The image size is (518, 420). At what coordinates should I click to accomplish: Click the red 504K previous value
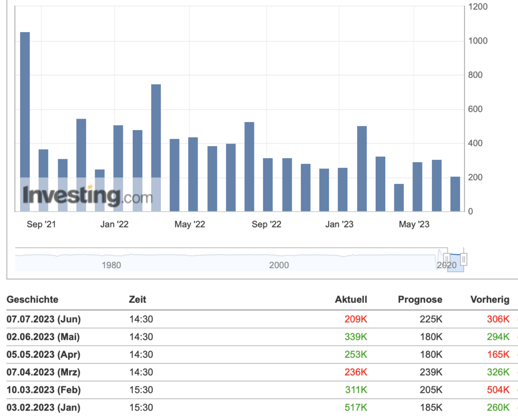[x=498, y=390]
